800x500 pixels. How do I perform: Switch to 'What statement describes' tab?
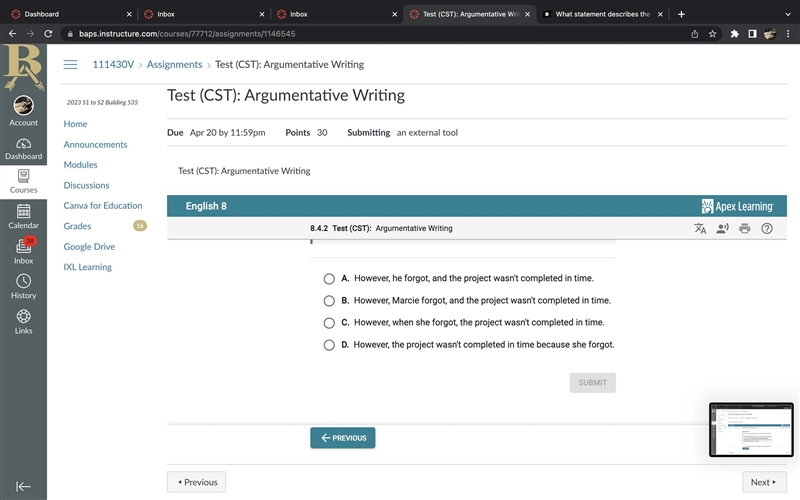603,14
